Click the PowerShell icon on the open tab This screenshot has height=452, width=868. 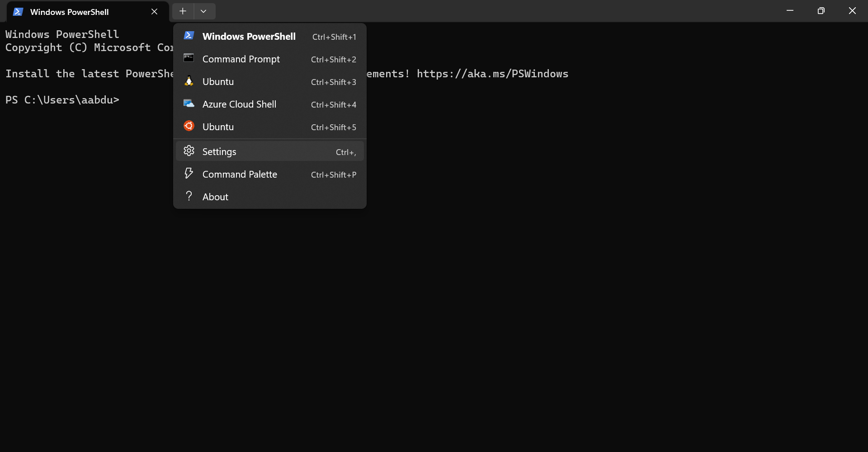(18, 12)
